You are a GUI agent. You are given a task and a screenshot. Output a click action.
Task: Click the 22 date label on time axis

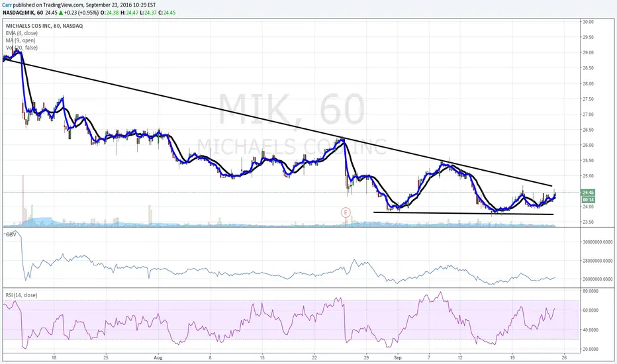pos(314,357)
